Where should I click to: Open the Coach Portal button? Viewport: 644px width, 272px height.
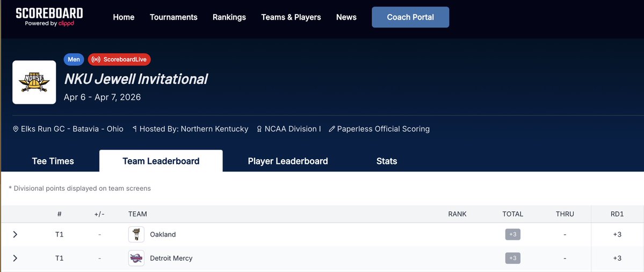410,17
